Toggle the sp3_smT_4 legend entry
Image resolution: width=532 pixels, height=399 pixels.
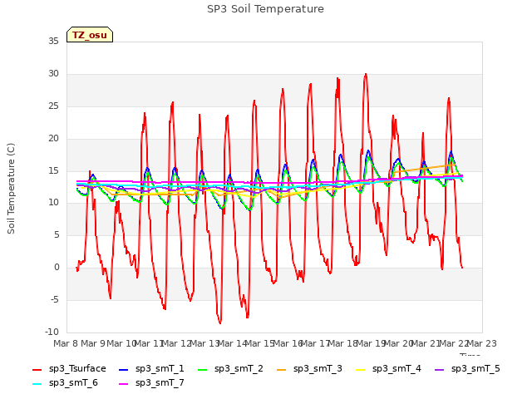tap(388, 368)
